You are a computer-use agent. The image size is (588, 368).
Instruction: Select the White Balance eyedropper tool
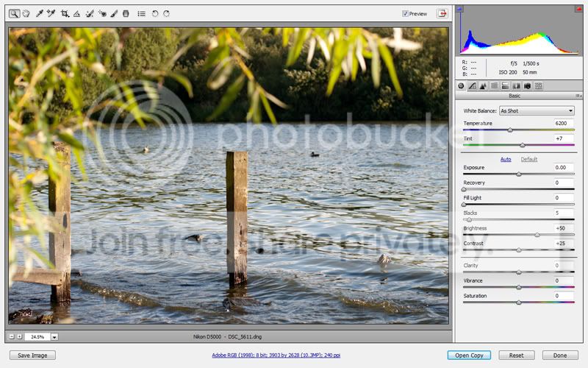[x=40, y=13]
